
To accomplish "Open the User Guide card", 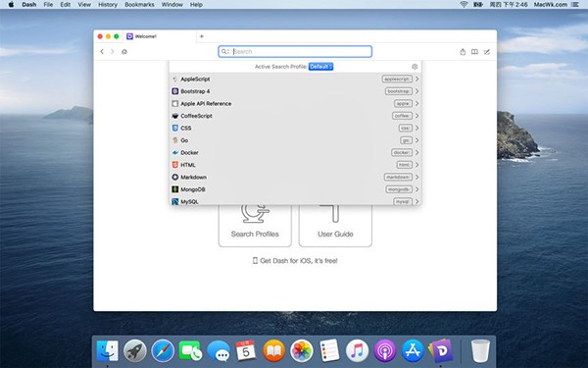I will pyautogui.click(x=335, y=226).
